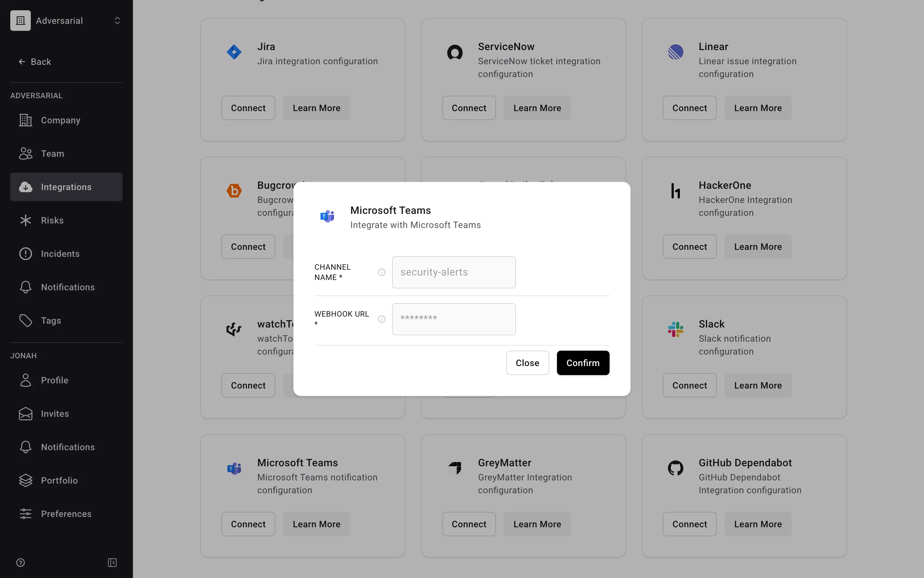924x578 pixels.
Task: Open the Incidents section
Action: tap(66, 254)
